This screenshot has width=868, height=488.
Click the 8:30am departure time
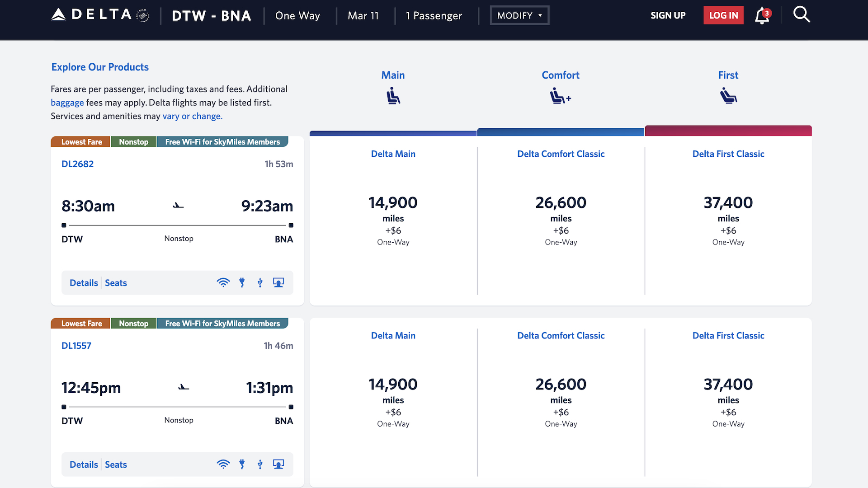tap(88, 206)
